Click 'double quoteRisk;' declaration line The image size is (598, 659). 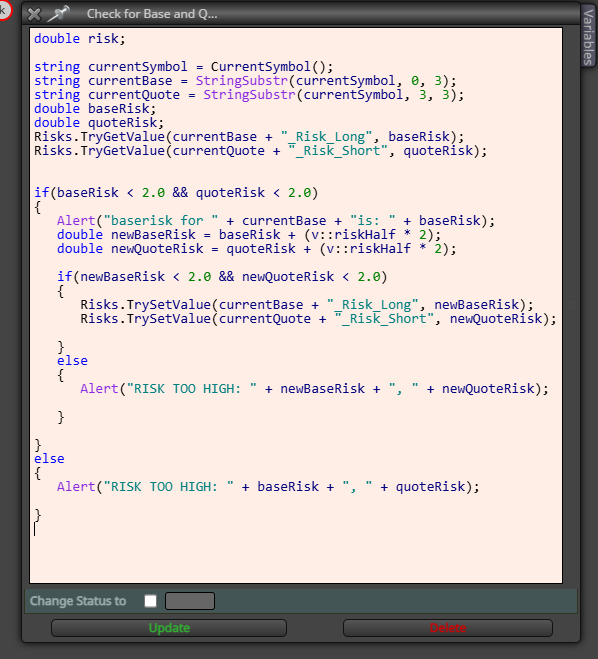tap(99, 123)
